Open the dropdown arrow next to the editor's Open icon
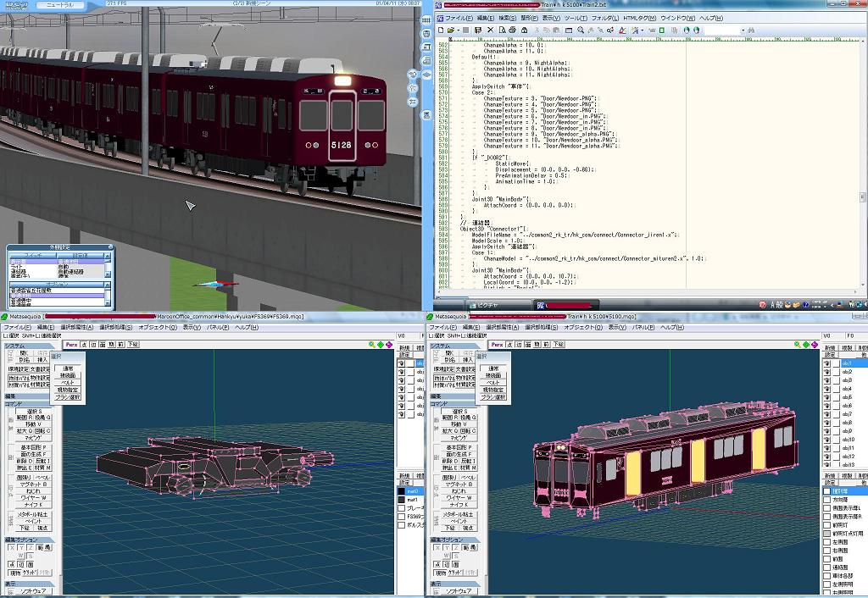 click(x=457, y=30)
